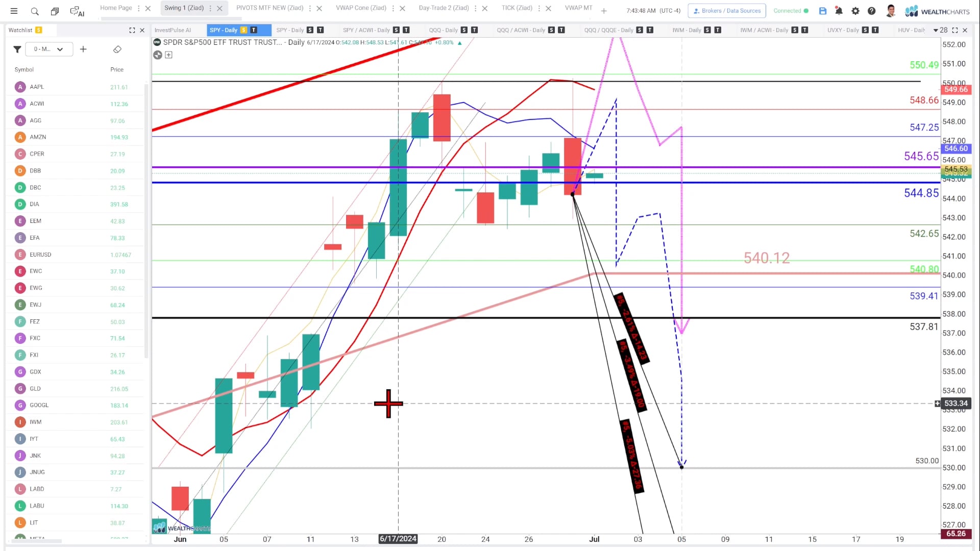Clear the watchlist with the eraser icon

tap(117, 49)
